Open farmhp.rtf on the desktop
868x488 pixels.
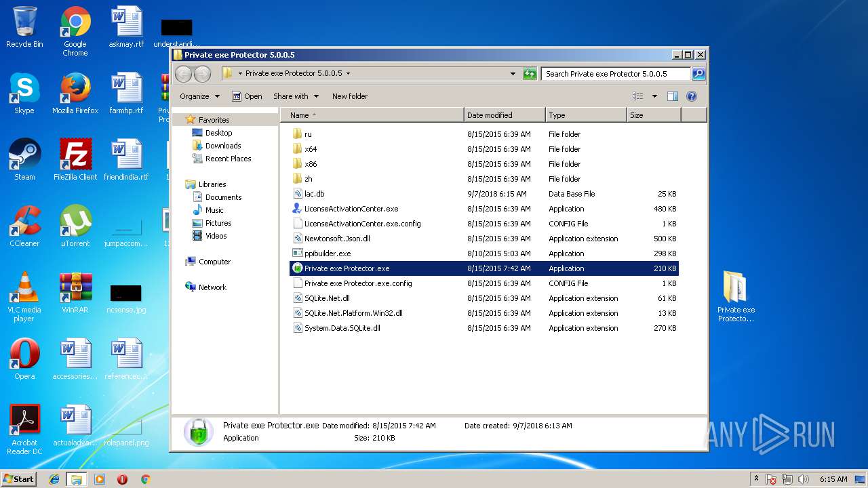(126, 94)
